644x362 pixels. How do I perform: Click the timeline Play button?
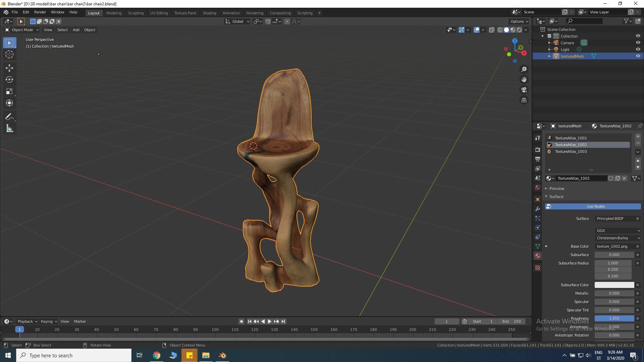(270, 321)
